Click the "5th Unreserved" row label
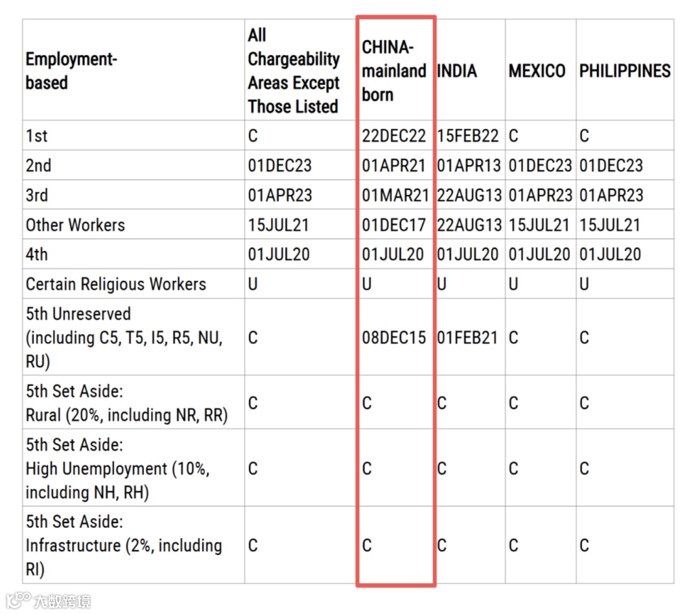 (124, 338)
